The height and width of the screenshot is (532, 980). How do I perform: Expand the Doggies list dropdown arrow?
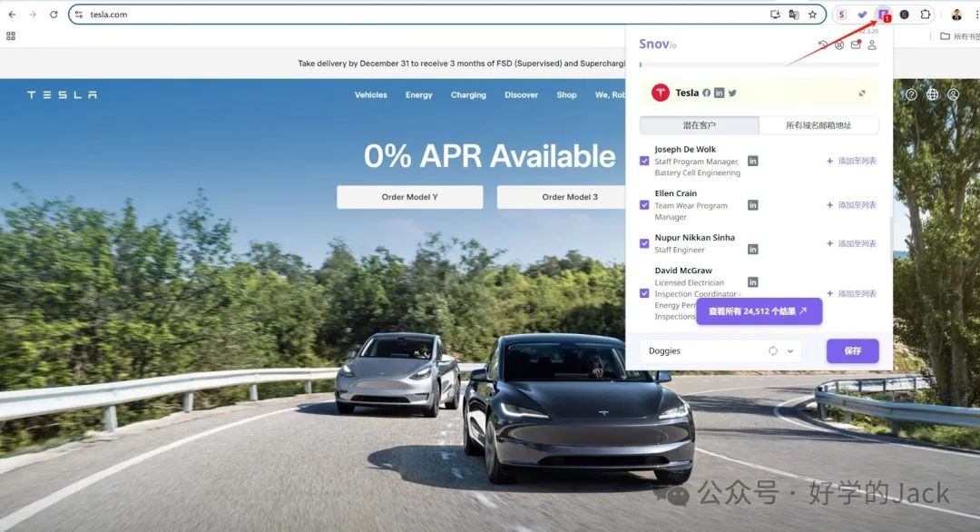790,351
